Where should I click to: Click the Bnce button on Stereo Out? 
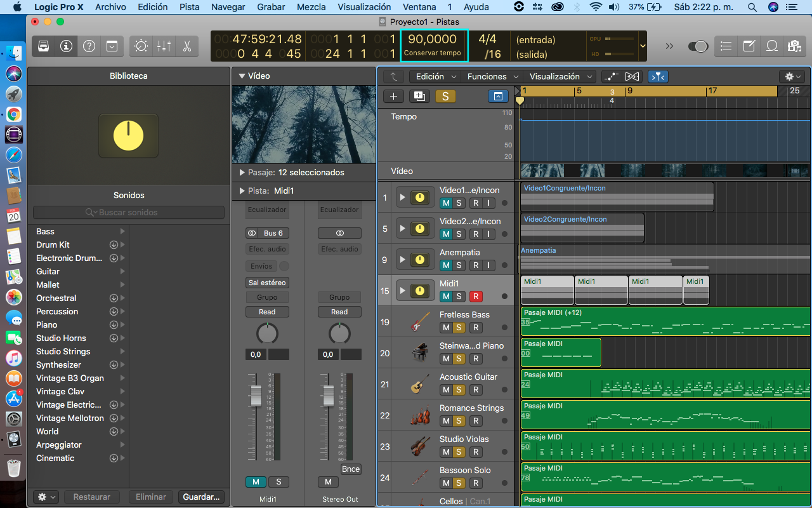[350, 469]
